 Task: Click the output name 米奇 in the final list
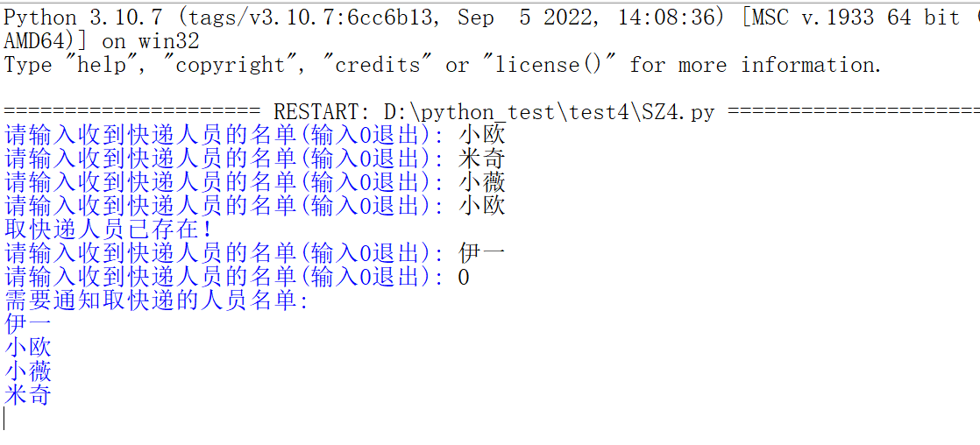(28, 395)
